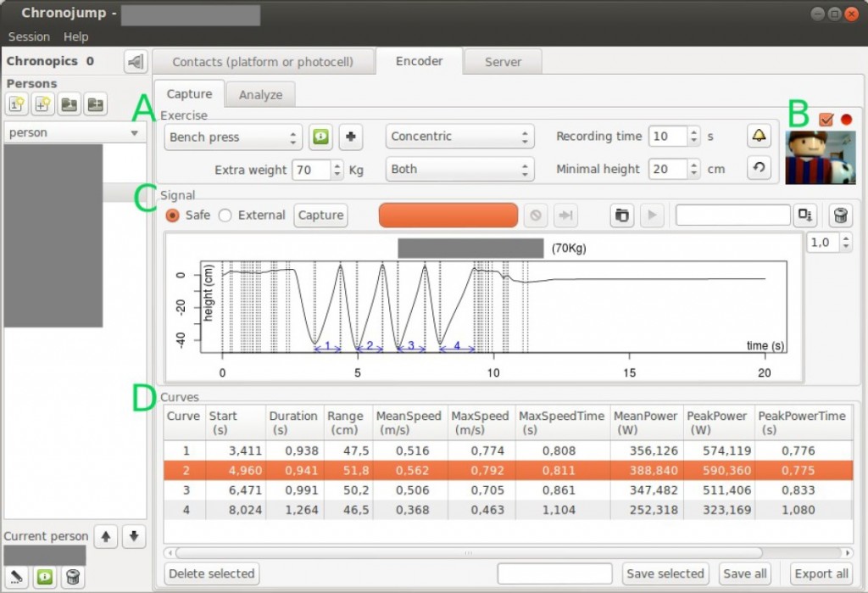The width and height of the screenshot is (868, 593).
Task: Show current person info via green bubble icon
Action: (45, 576)
